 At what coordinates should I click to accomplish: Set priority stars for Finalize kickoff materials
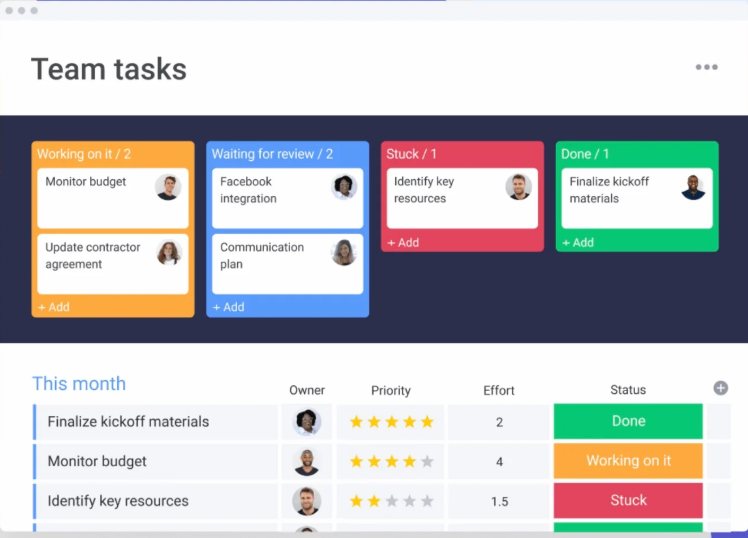tap(391, 422)
